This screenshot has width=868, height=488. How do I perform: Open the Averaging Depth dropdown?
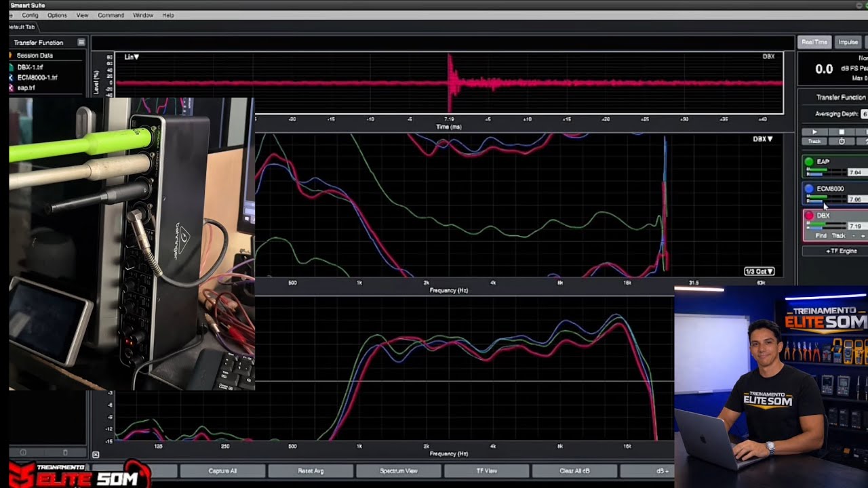pos(865,114)
